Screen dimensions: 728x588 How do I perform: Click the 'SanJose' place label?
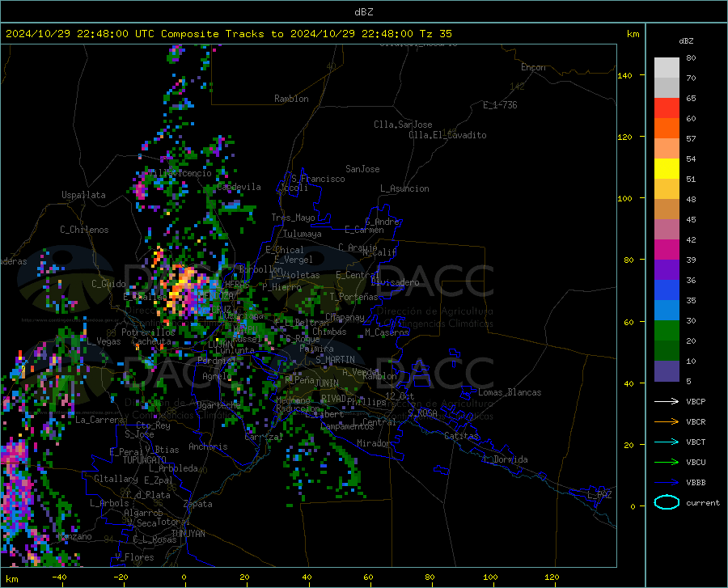(x=362, y=169)
